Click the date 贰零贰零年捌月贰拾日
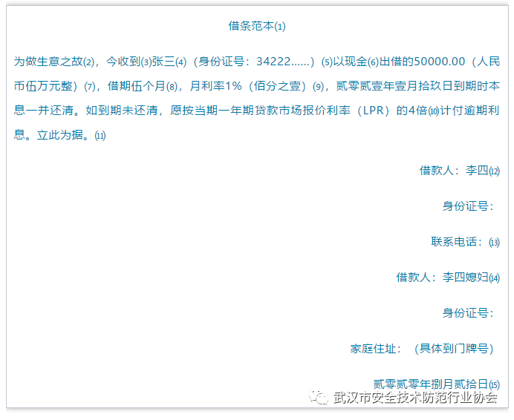The image size is (514, 420). [430, 384]
